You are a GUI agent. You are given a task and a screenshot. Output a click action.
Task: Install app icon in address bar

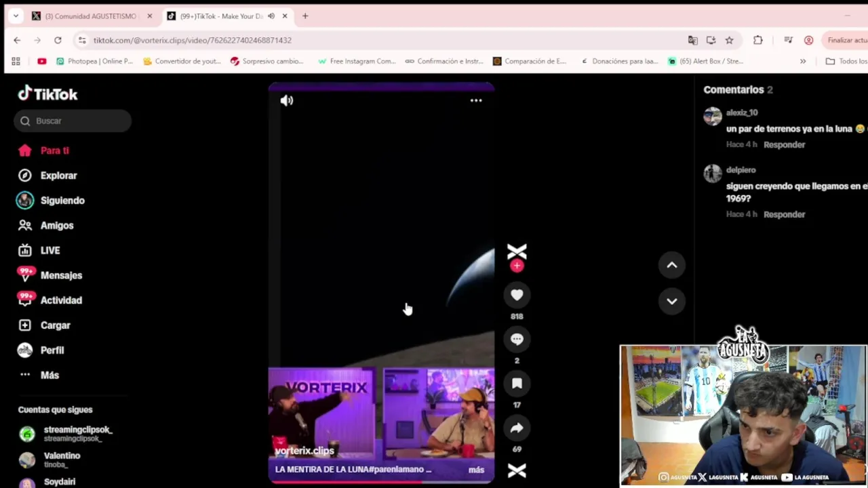point(711,41)
